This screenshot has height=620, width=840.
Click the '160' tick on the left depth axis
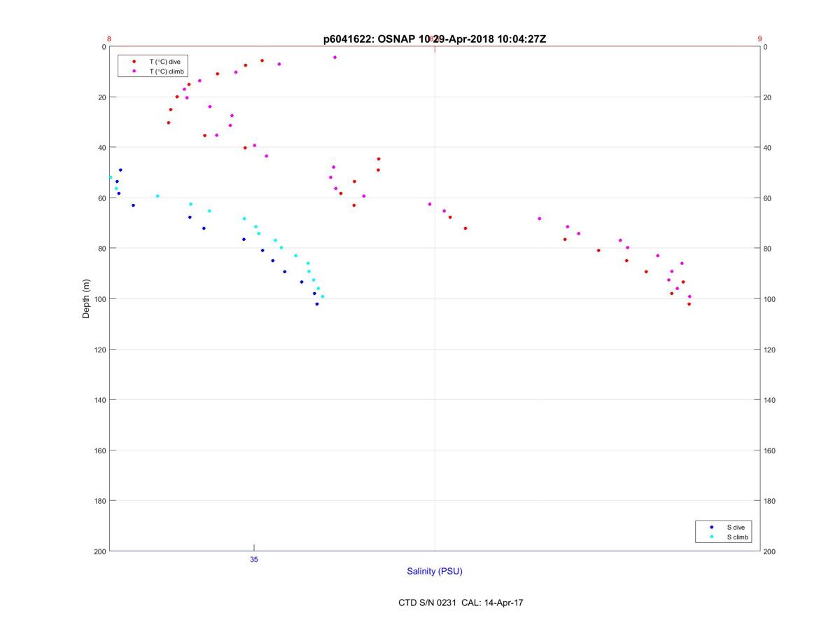point(99,450)
